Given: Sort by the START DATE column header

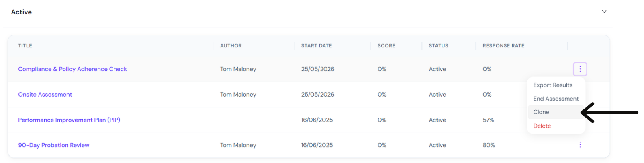Looking at the screenshot, I should (x=316, y=46).
